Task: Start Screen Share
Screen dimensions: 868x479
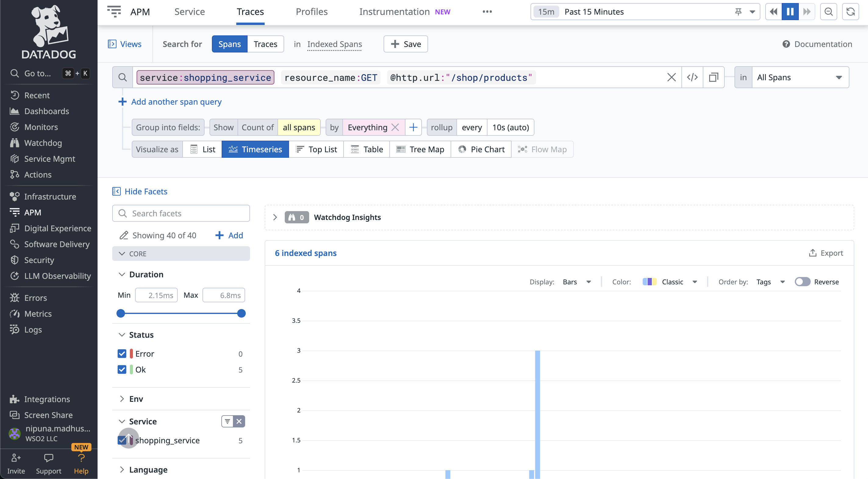Action: coord(41,415)
